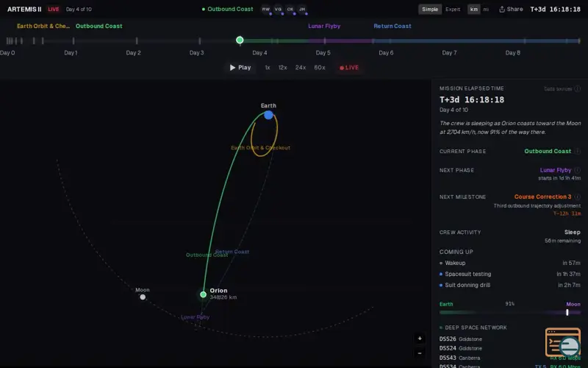Image resolution: width=588 pixels, height=368 pixels.
Task: Select the green timeline playhead
Action: click(x=240, y=40)
